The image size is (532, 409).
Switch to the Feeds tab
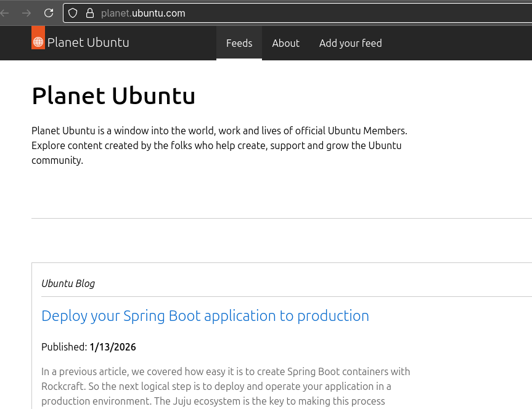tap(239, 43)
